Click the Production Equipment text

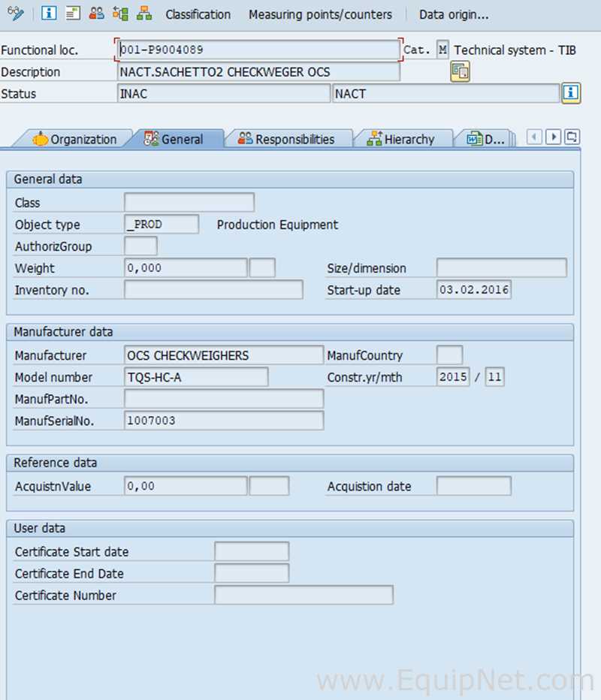(x=277, y=225)
